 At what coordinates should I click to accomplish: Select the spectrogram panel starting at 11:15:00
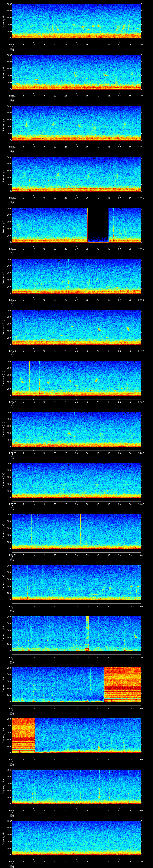click(77, 72)
